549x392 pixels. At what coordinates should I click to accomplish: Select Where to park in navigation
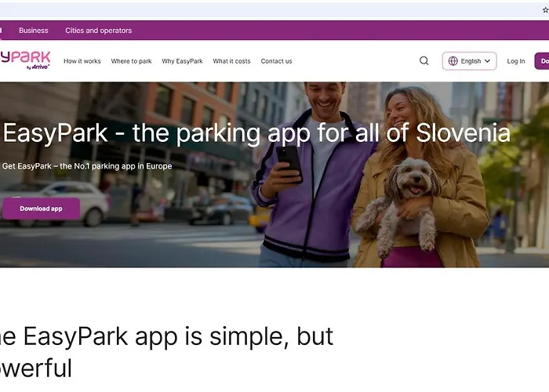tap(131, 61)
